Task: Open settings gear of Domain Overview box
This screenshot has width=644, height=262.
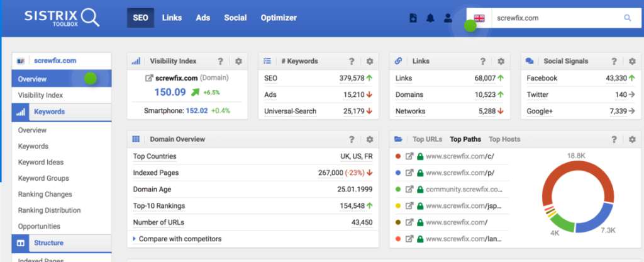Action: click(x=370, y=139)
